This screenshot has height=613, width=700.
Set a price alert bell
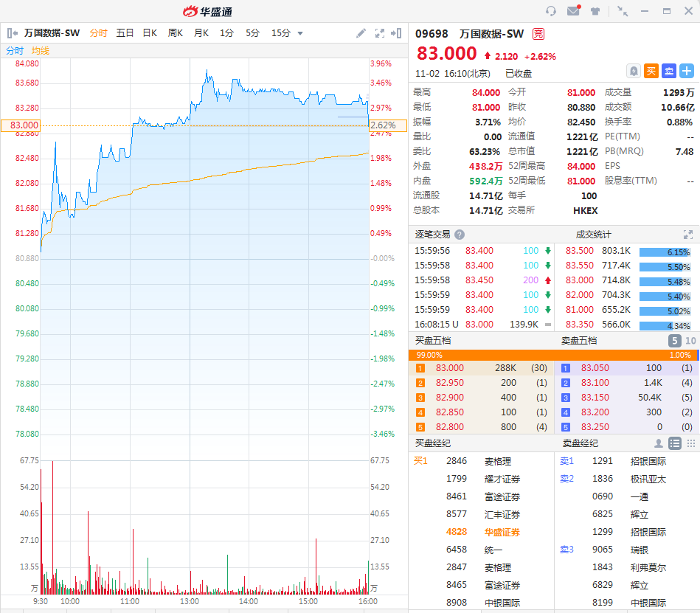(633, 71)
